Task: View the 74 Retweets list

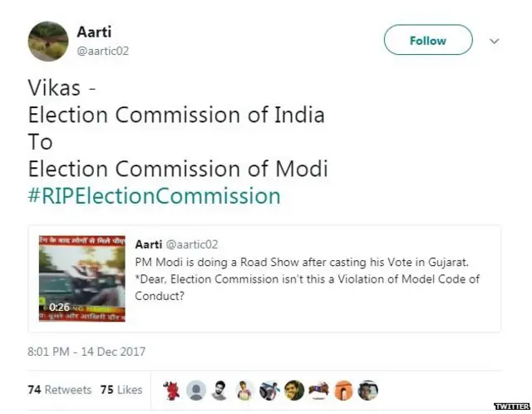Action: click(60, 389)
